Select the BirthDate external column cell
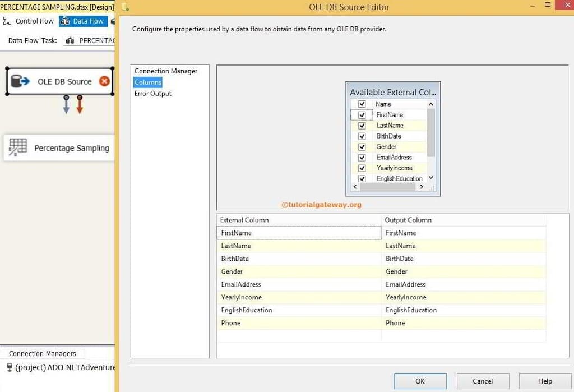This screenshot has height=392, width=574. (299, 259)
